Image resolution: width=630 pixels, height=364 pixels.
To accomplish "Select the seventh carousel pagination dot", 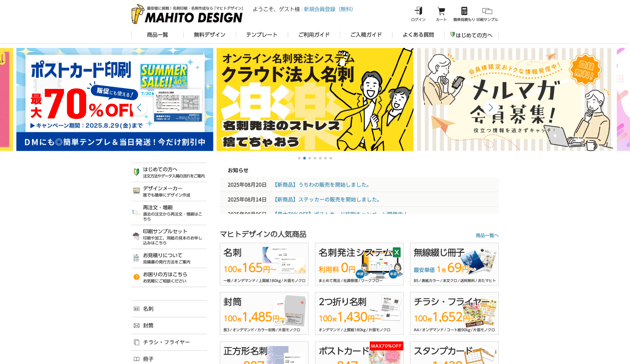I will 331,158.
